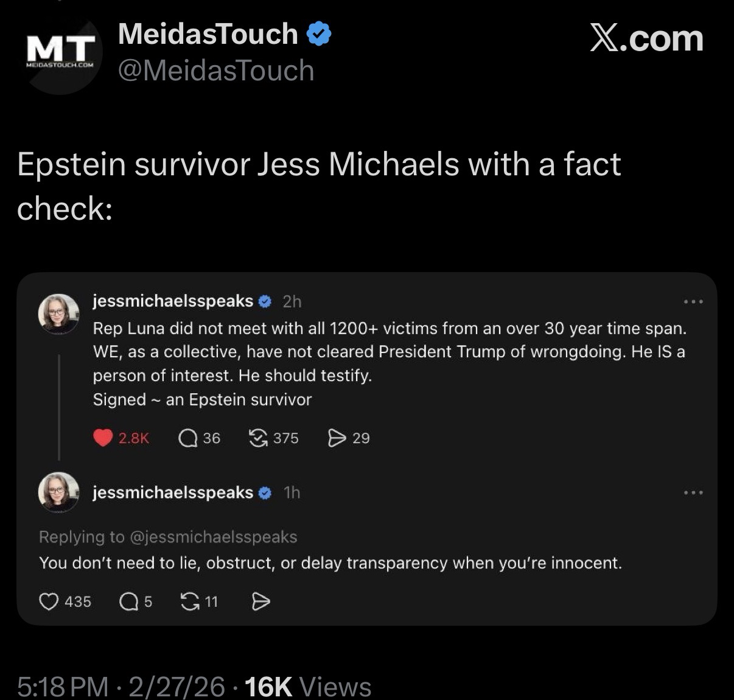Open the first post's three-dot menu
Screen dimensions: 734x700
(693, 302)
